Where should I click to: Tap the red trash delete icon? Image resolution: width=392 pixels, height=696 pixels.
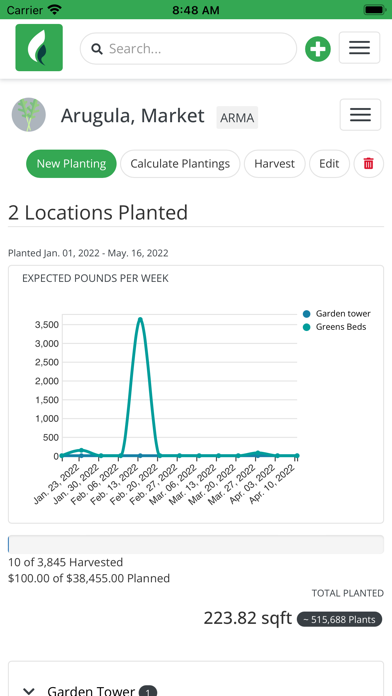point(368,164)
